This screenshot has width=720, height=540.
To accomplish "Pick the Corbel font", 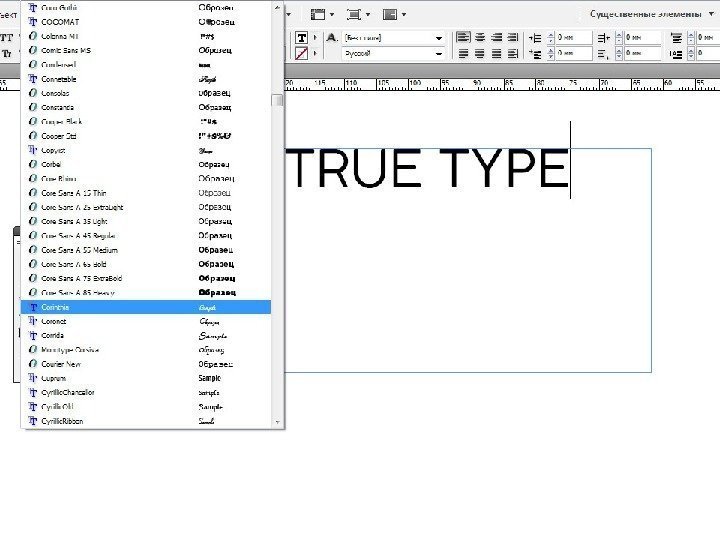I will point(146,164).
